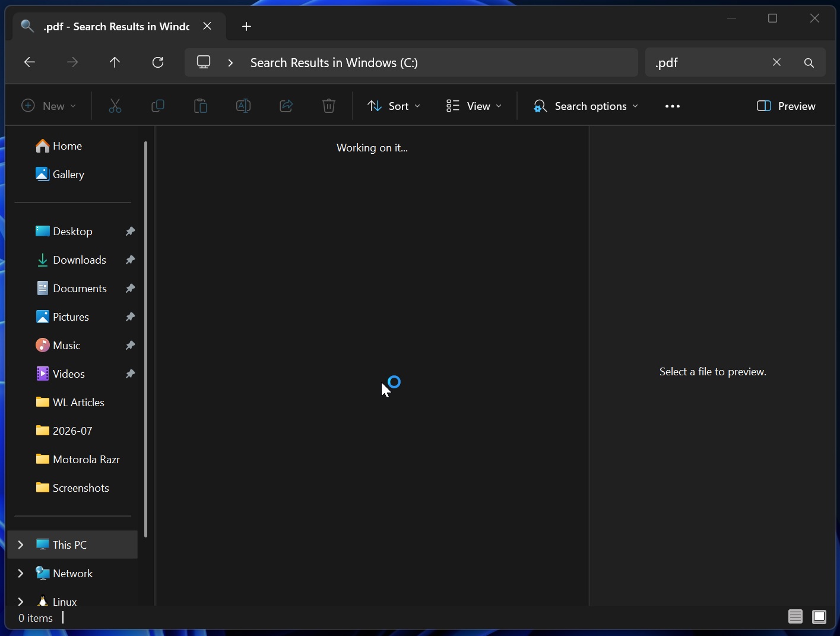Click the PC icon in address bar
The height and width of the screenshot is (636, 840).
(204, 62)
